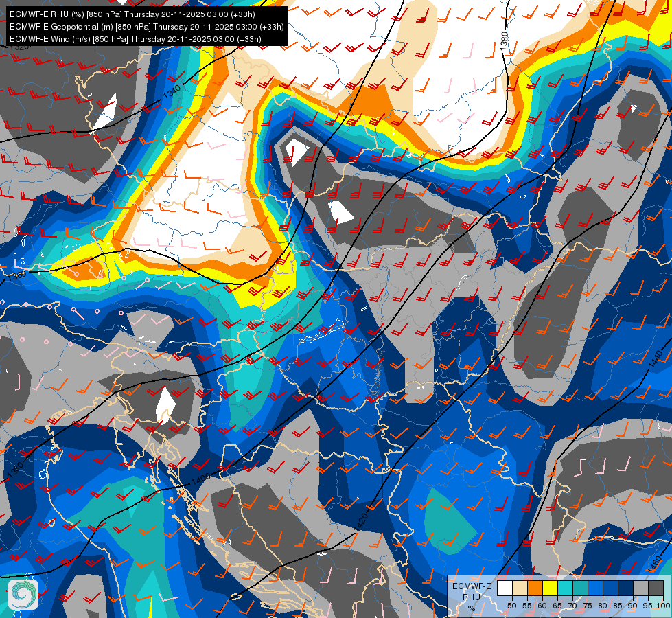
Task: Pick the yellow 60-65% legend swatch
Action: tap(551, 588)
